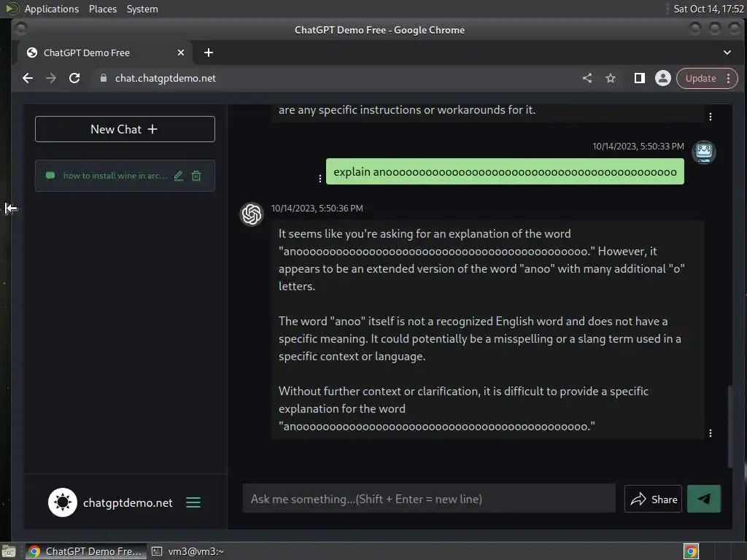The image size is (747, 560).
Task: Toggle Chrome side panel
Action: [x=639, y=78]
